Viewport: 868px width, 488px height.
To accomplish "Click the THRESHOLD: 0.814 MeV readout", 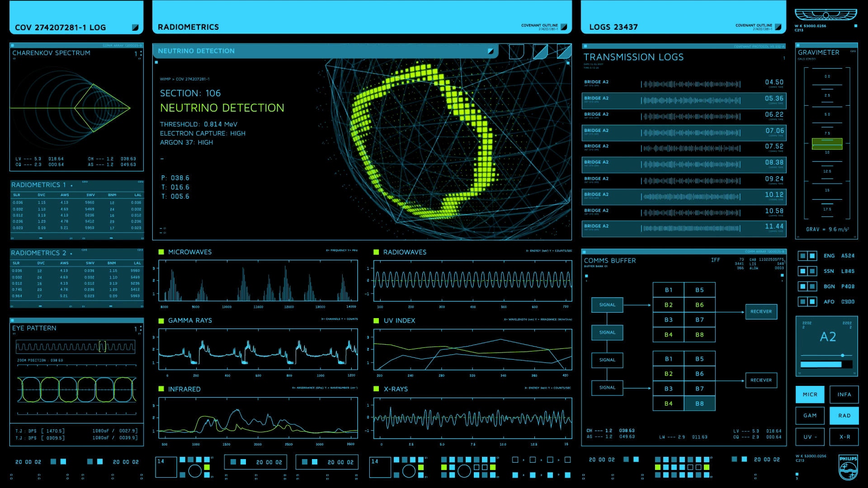I will click(x=198, y=124).
